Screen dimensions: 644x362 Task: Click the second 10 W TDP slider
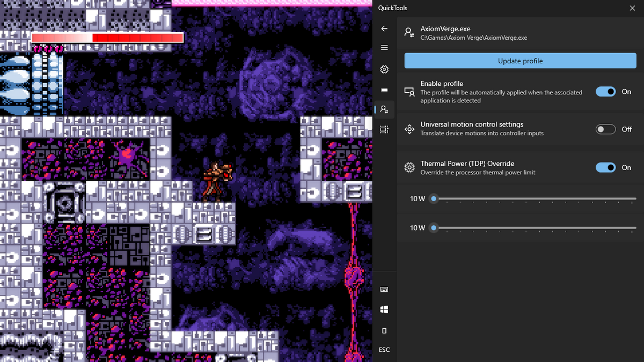point(533,228)
